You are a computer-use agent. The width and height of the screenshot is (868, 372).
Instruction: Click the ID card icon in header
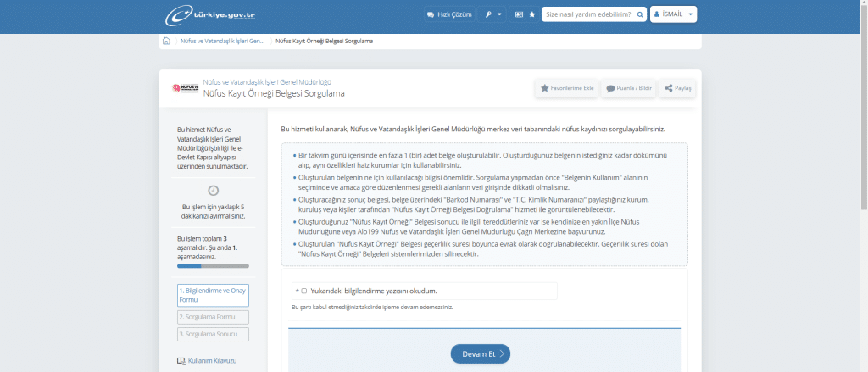[519, 14]
